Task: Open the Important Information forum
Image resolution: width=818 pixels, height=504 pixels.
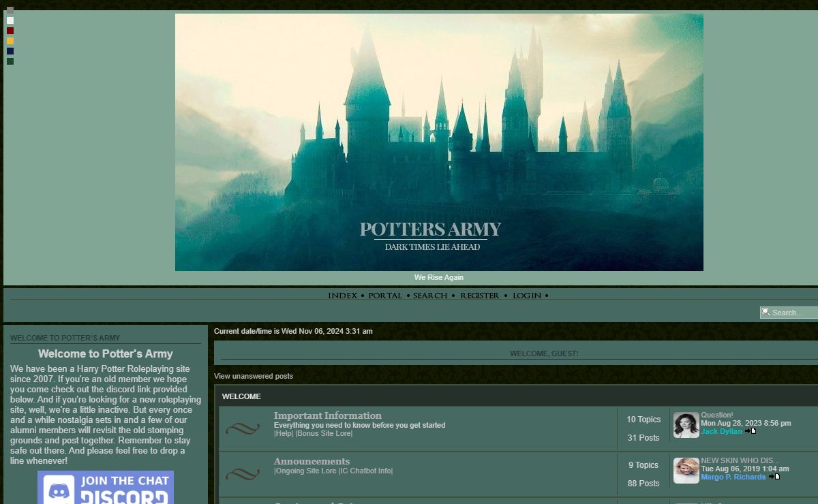Action: [x=328, y=415]
